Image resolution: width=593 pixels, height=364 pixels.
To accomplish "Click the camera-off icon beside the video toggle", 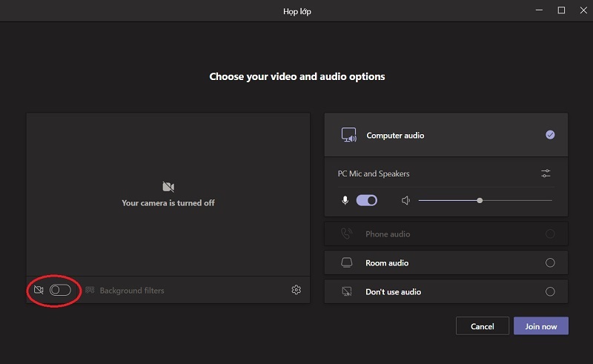I will click(39, 290).
